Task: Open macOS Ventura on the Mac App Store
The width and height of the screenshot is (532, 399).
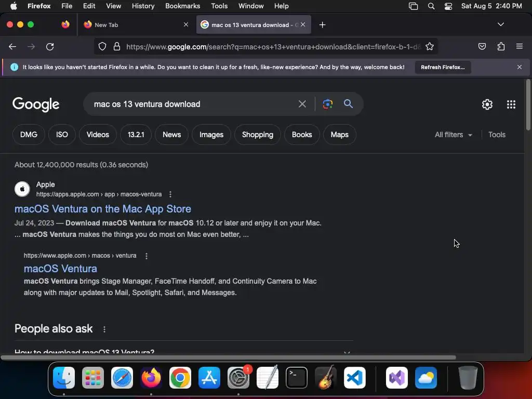Action: pos(103,209)
